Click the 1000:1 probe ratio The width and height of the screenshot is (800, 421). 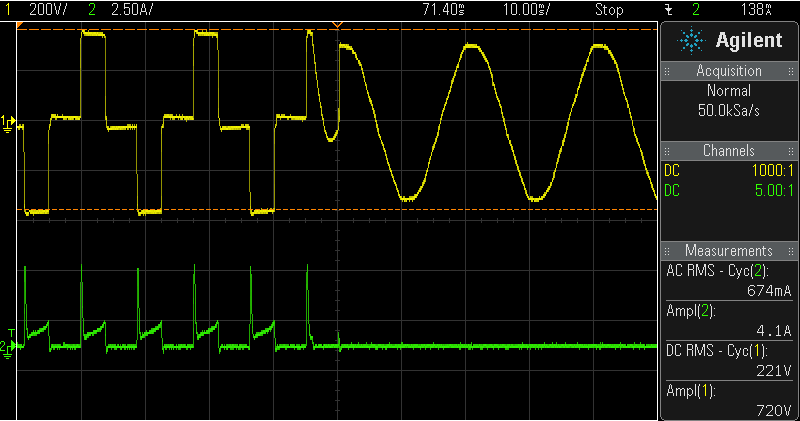[773, 170]
